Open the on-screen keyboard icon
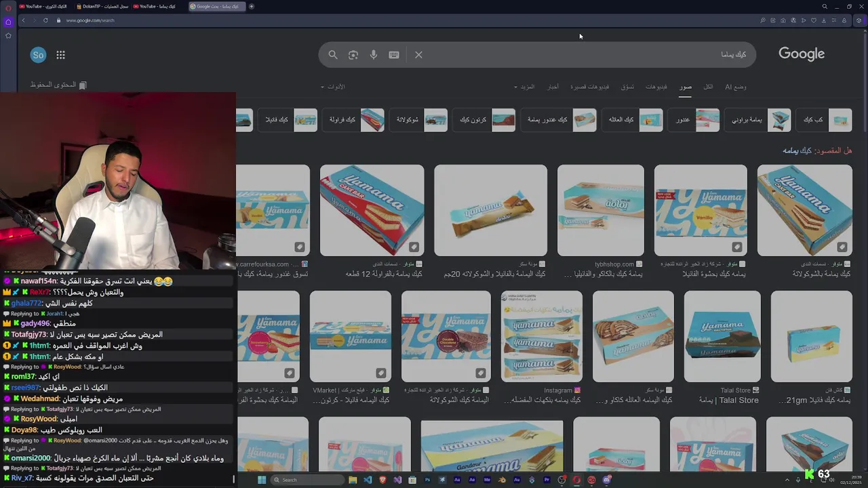 click(394, 55)
